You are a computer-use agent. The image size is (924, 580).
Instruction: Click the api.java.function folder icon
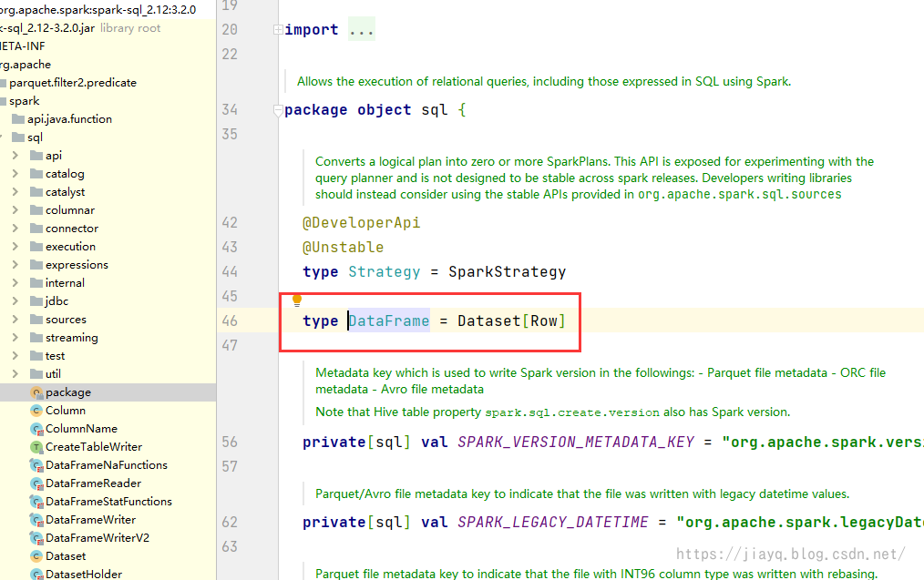click(18, 119)
